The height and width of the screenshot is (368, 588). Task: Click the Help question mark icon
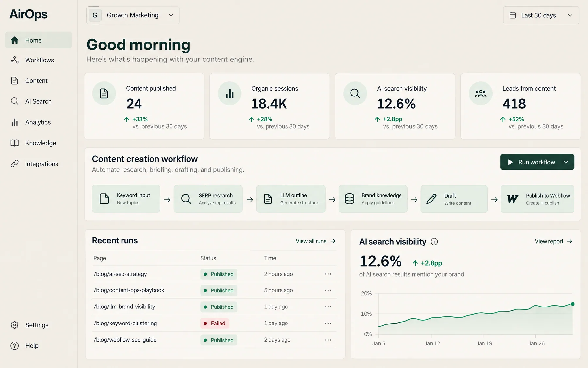pos(14,346)
